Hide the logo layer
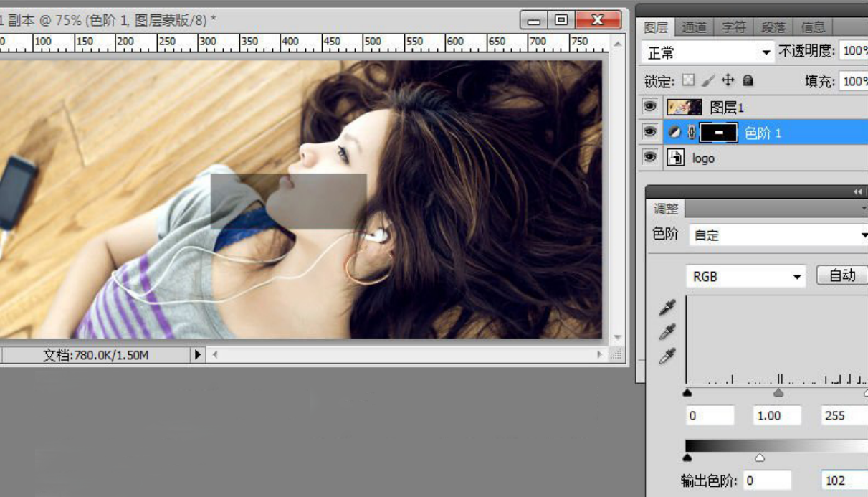This screenshot has width=868, height=497. pos(650,158)
